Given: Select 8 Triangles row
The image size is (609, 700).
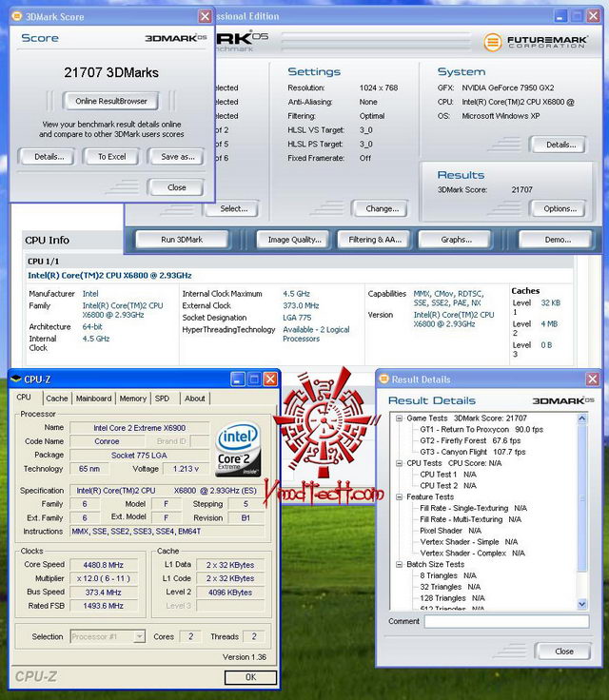Looking at the screenshot, I should coord(447,575).
